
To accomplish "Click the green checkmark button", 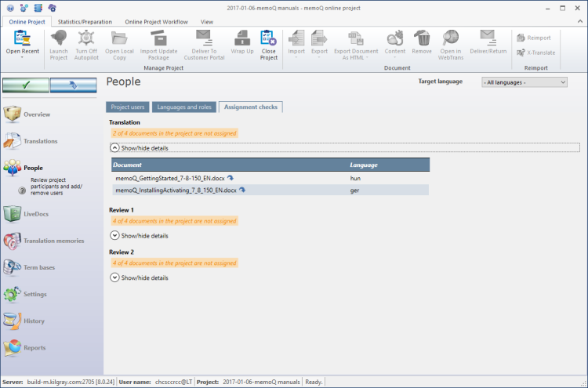I will 25,85.
